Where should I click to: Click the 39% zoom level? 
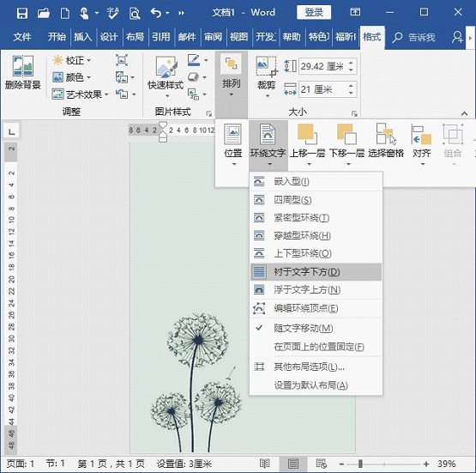click(446, 464)
